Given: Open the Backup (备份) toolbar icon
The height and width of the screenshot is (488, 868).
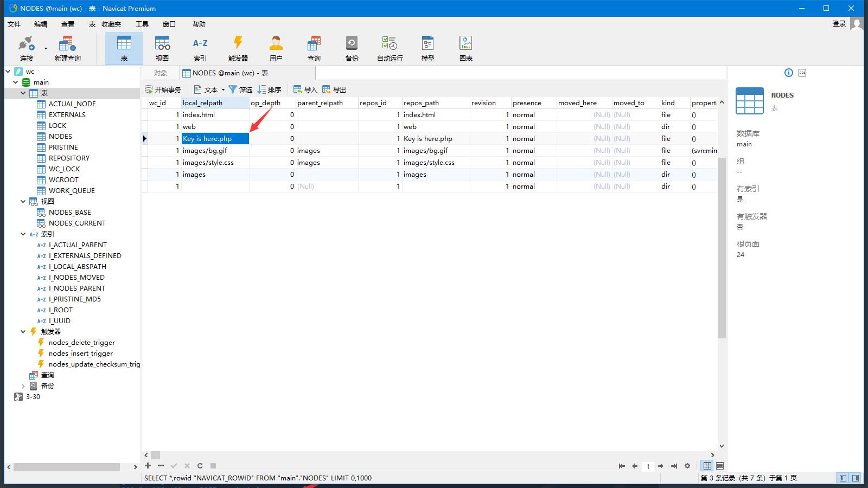Looking at the screenshot, I should pos(352,48).
